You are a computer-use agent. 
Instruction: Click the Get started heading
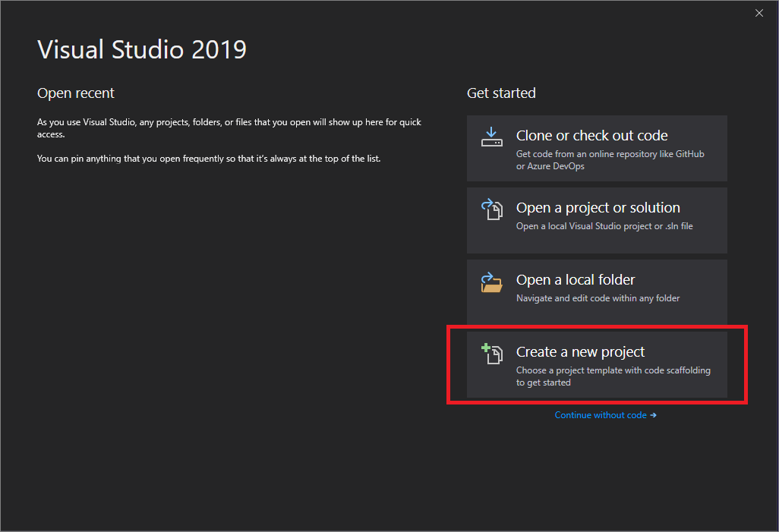tap(501, 93)
